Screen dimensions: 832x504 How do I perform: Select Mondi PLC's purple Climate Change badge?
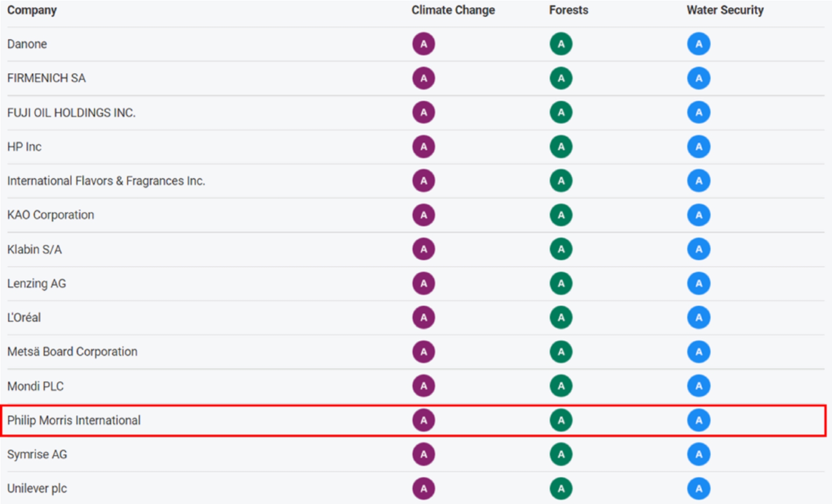423,386
